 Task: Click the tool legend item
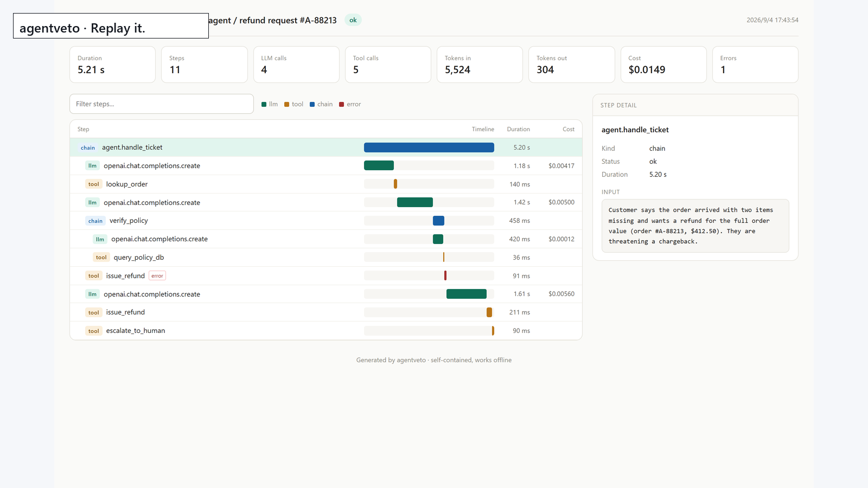coord(293,104)
